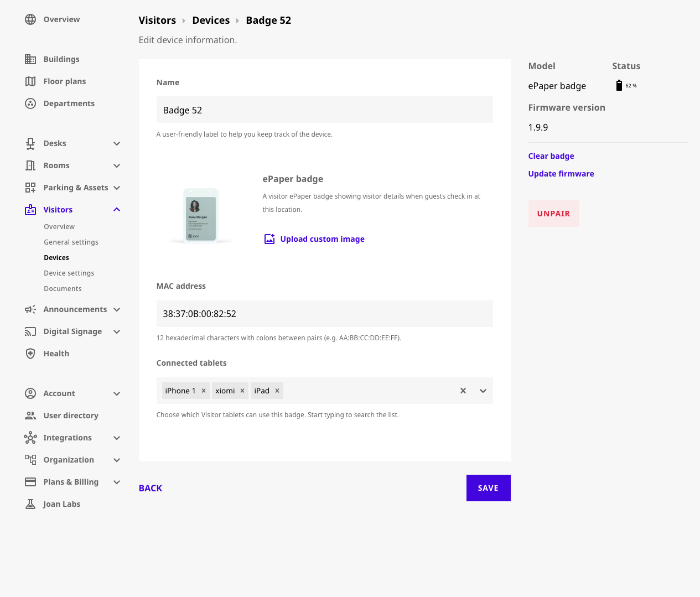
Task: Click the Parking & Assets icon
Action: point(30,188)
